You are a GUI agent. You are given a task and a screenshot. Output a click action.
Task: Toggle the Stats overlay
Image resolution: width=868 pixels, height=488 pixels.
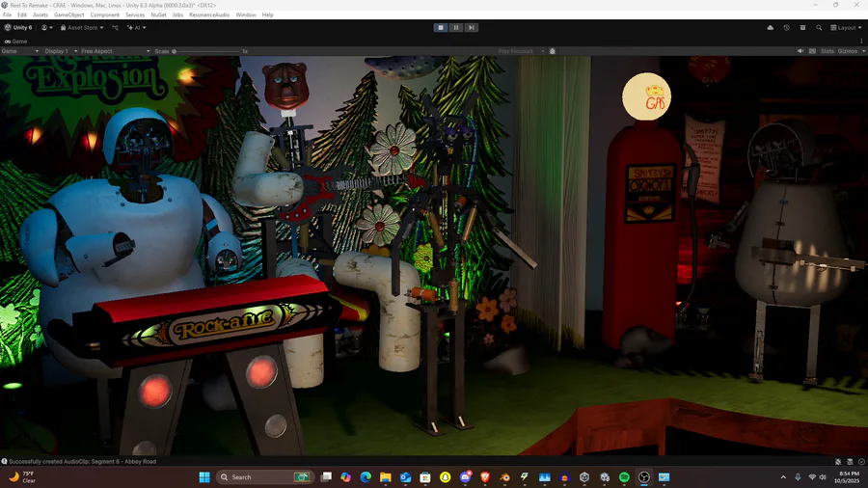pos(827,51)
